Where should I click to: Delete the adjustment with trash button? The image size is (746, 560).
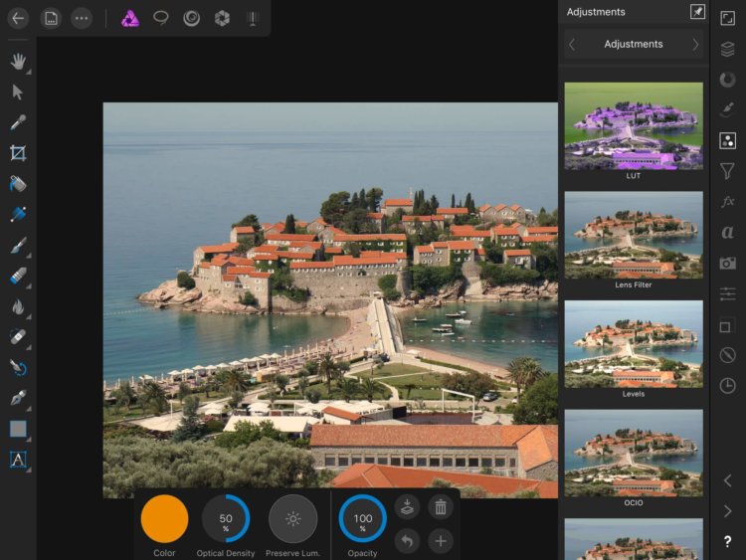pyautogui.click(x=441, y=507)
